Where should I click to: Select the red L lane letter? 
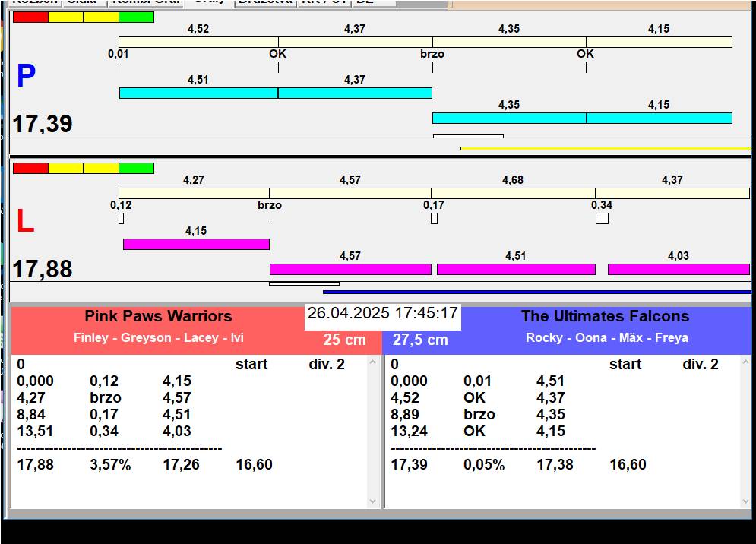click(x=25, y=221)
